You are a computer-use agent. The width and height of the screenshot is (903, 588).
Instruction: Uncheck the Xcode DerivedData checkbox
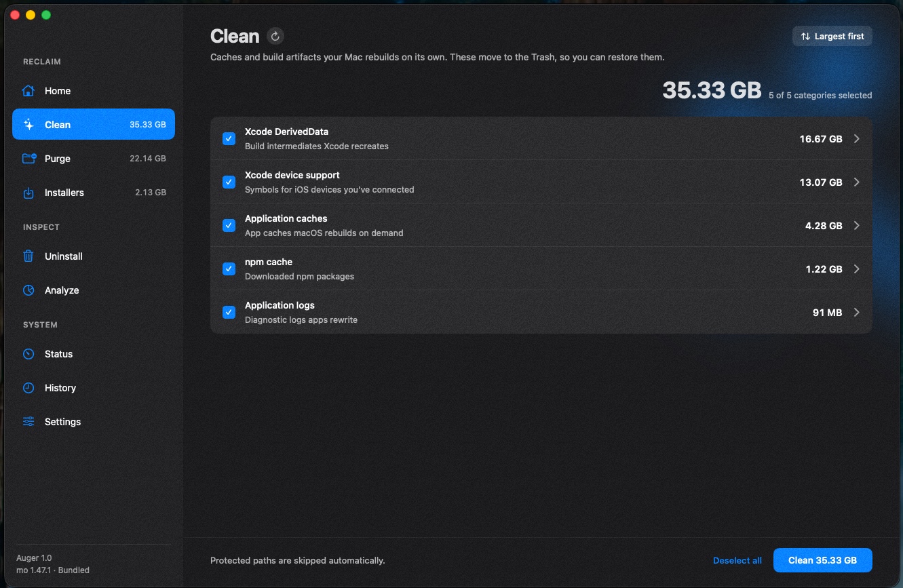pyautogui.click(x=229, y=139)
